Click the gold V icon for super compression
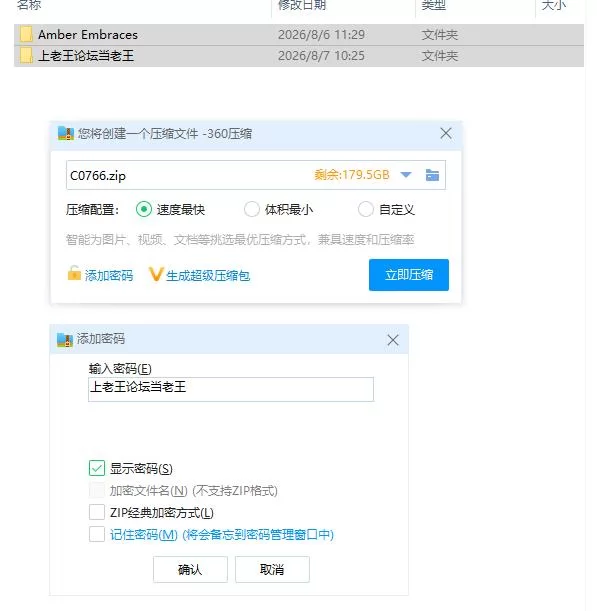The image size is (597, 611). coord(155,274)
